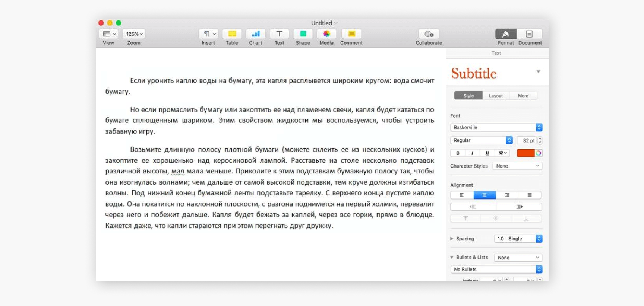
Task: Open the Insert menu icon
Action: point(208,34)
